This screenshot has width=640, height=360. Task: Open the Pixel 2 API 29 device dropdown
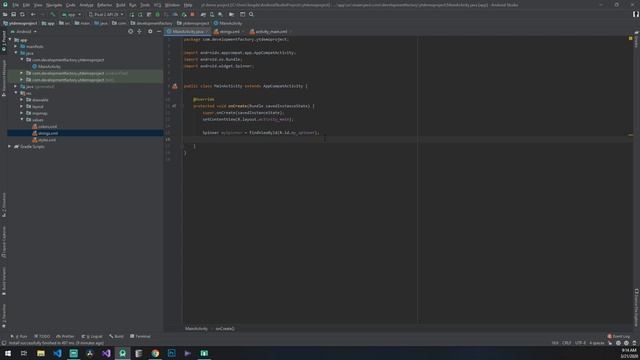106,14
